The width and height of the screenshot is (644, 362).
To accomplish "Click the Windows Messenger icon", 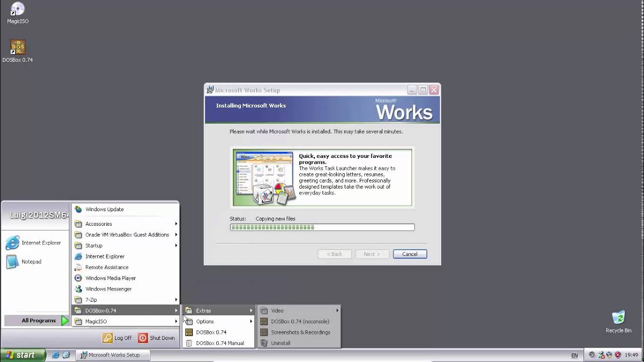I will point(78,289).
